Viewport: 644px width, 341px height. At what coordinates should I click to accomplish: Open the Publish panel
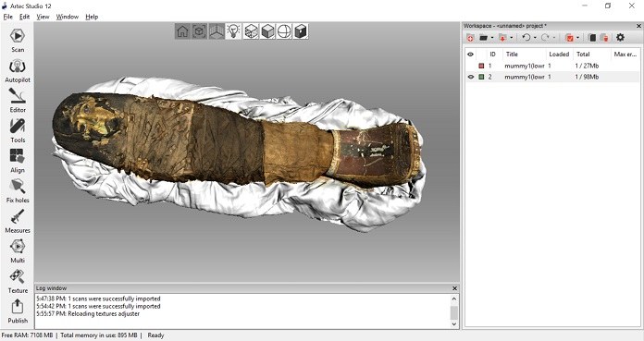18,311
